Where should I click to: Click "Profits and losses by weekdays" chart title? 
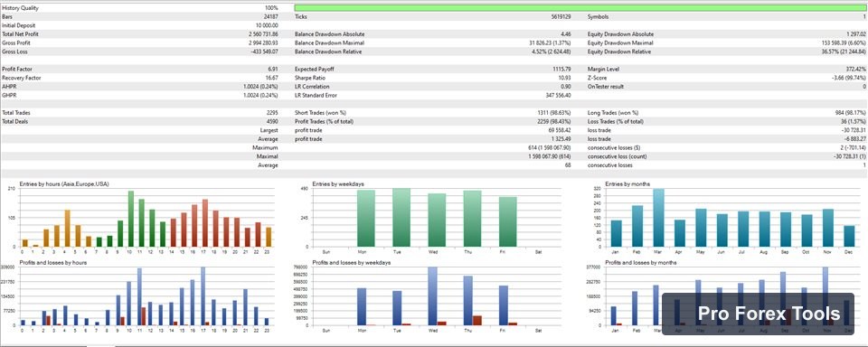(351, 262)
